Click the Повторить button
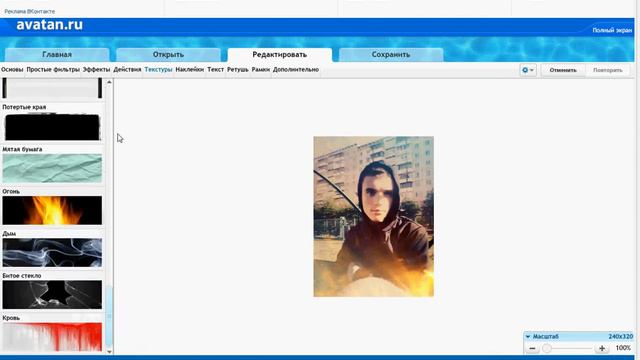640x360 pixels. click(608, 70)
